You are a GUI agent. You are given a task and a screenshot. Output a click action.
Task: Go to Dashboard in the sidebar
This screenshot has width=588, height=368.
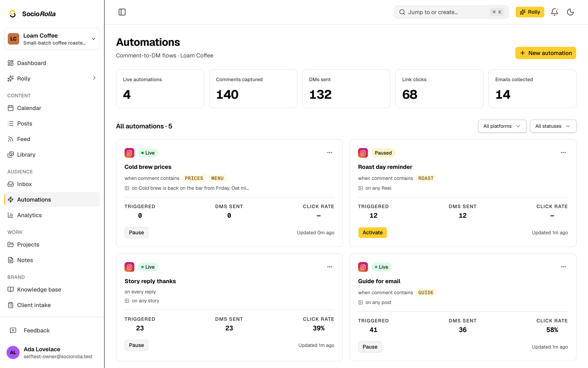pos(52,63)
